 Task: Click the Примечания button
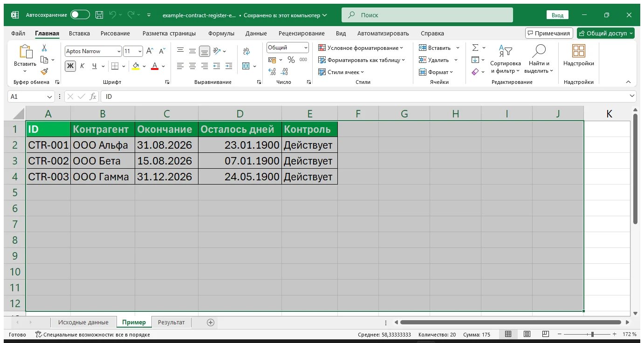(549, 33)
